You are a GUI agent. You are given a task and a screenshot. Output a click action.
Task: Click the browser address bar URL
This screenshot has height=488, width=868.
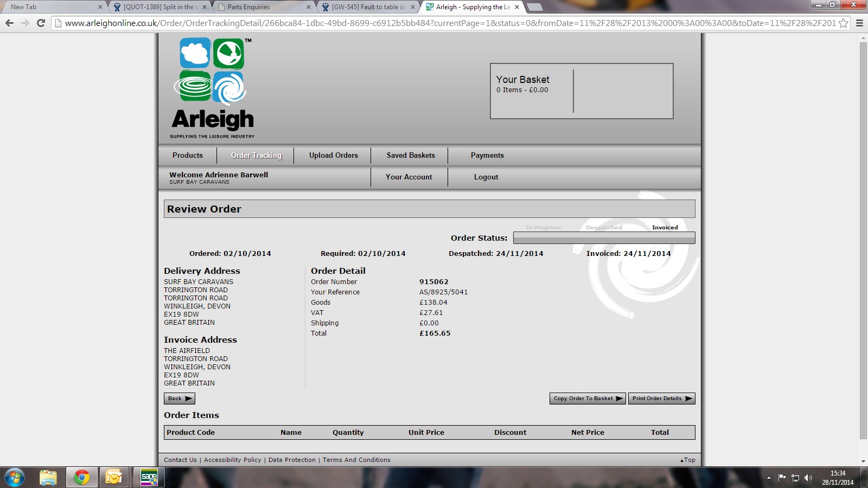[450, 23]
